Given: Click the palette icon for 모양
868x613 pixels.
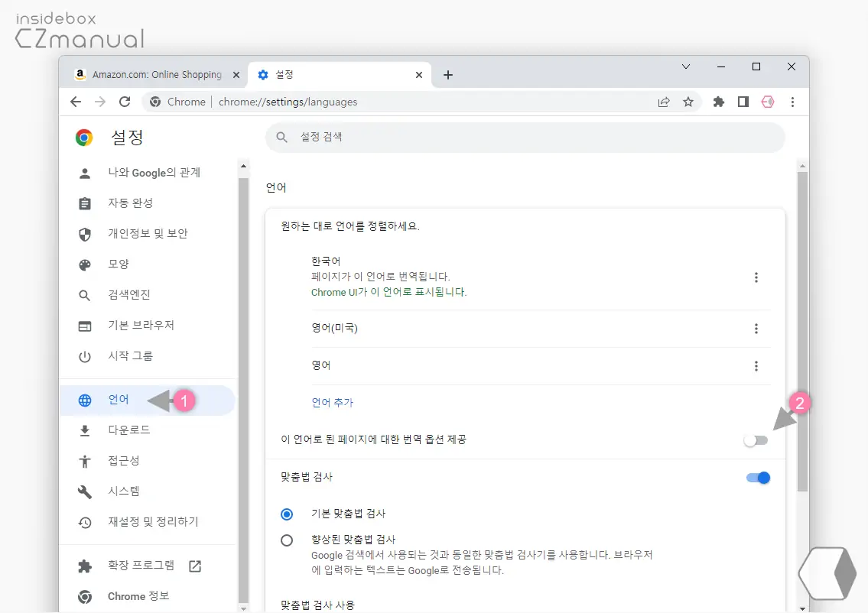Looking at the screenshot, I should (85, 265).
